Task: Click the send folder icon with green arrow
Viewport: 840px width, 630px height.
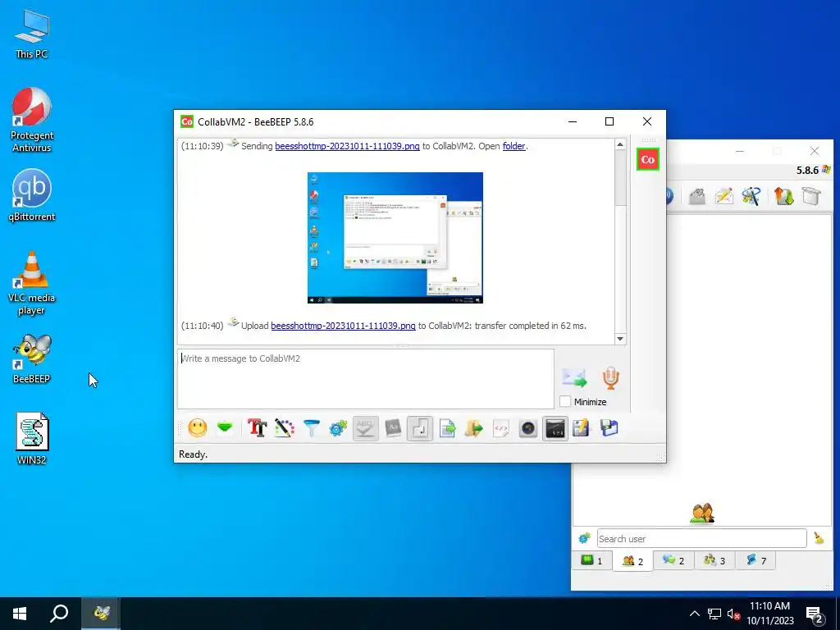Action: (x=474, y=428)
